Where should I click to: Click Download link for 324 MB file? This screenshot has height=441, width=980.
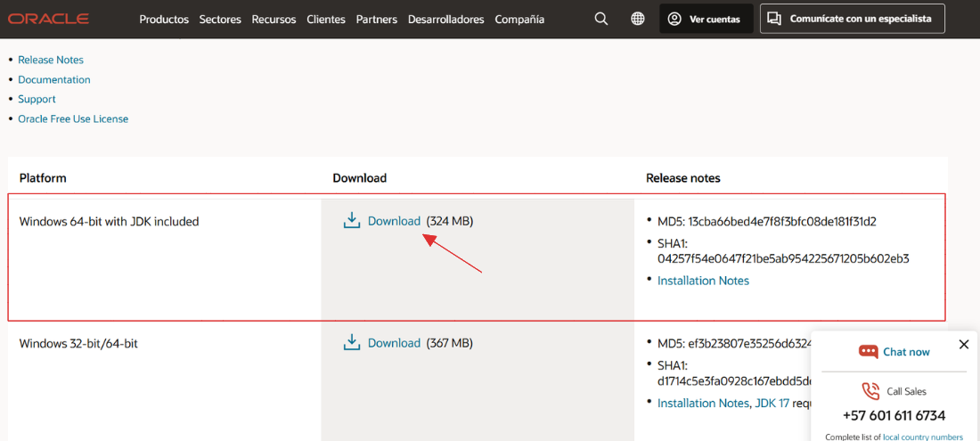(x=394, y=221)
